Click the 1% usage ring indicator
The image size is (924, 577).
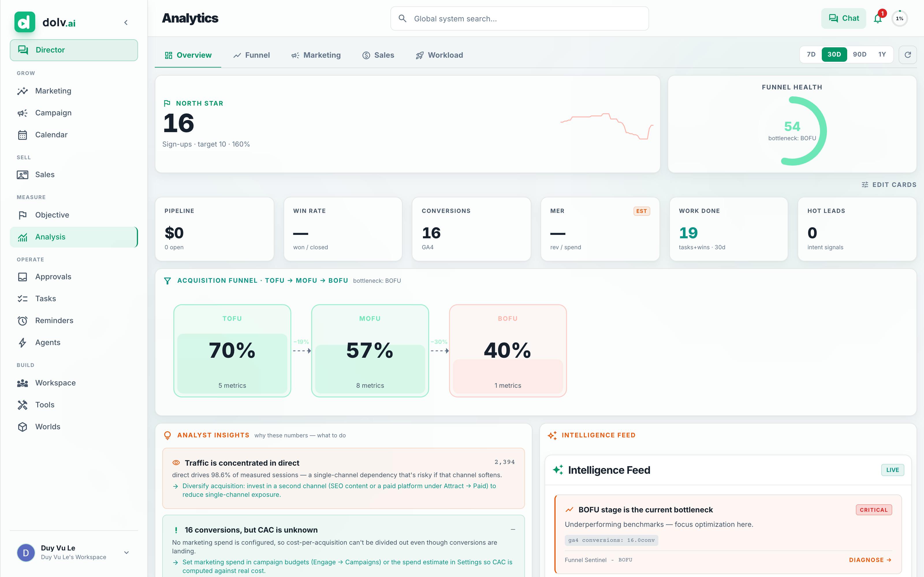pos(899,18)
